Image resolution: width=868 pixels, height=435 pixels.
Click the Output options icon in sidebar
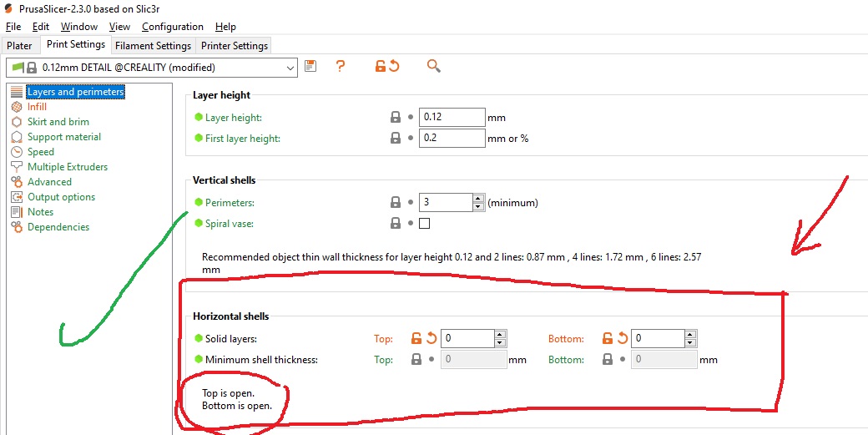coord(18,197)
